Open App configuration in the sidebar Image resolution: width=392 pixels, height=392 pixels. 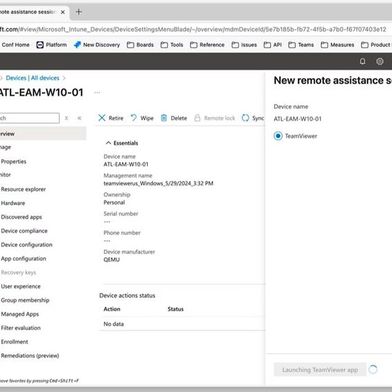click(x=24, y=259)
